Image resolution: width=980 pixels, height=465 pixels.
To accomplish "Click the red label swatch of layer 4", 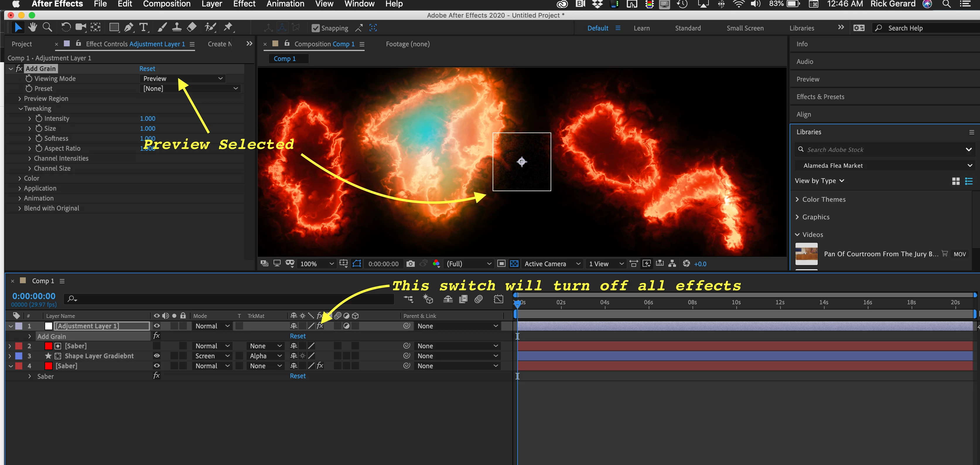I will coord(19,366).
